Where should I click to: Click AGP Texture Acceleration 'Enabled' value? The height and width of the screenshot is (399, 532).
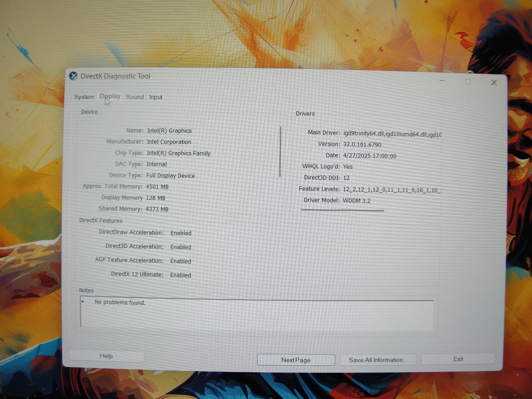click(x=181, y=261)
